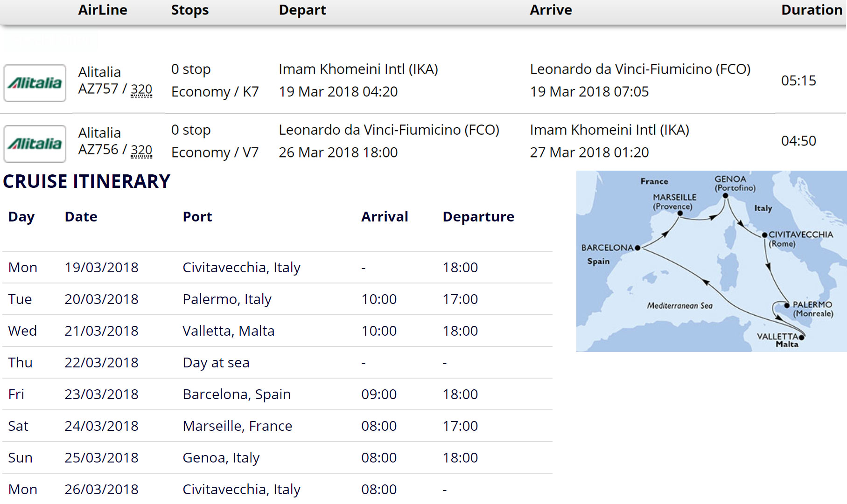
Task: Click the Valletta port marker on map
Action: point(801,337)
